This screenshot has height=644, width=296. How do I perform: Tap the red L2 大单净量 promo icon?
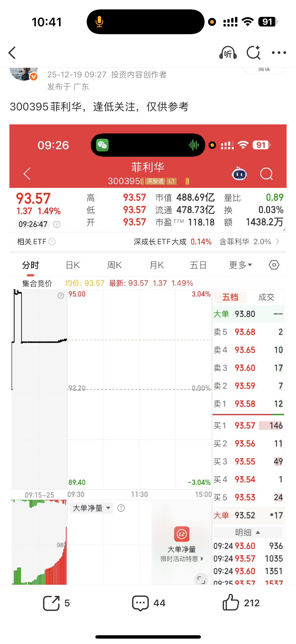coord(182,534)
